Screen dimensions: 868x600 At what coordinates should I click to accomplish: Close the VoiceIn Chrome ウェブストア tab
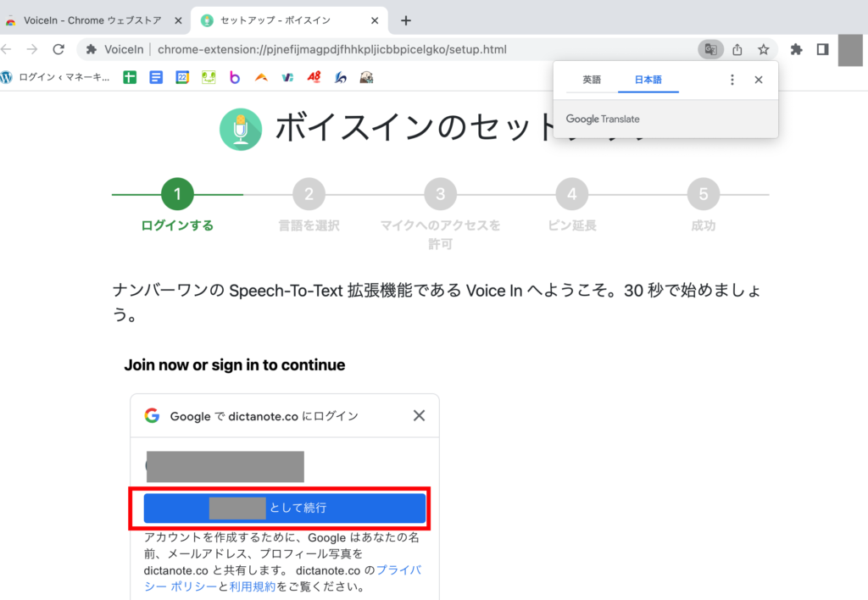tap(178, 20)
